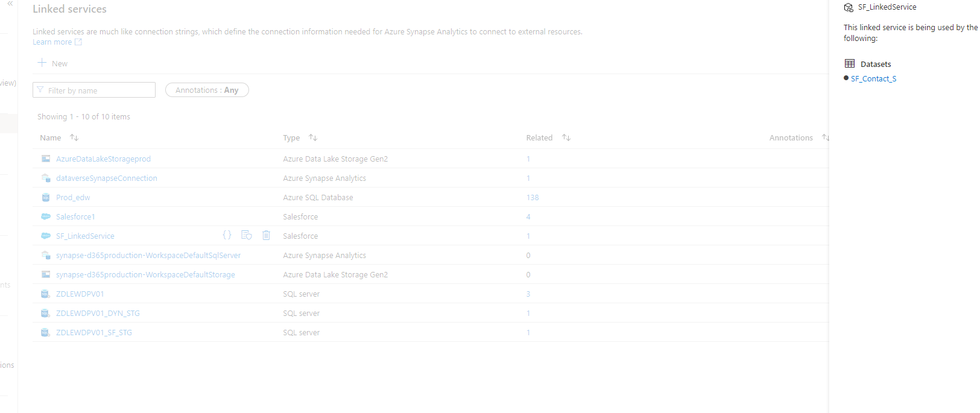980x413 pixels.
Task: Click the New linked service plus icon
Action: pos(42,63)
